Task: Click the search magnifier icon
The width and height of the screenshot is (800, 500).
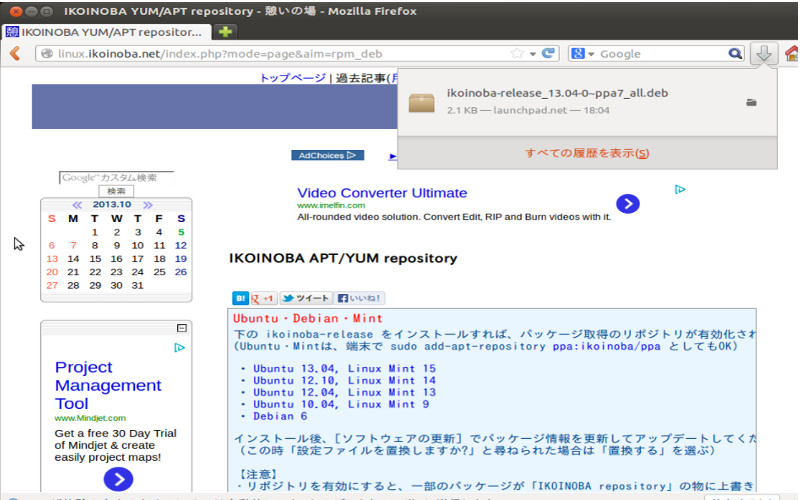Action: click(735, 54)
